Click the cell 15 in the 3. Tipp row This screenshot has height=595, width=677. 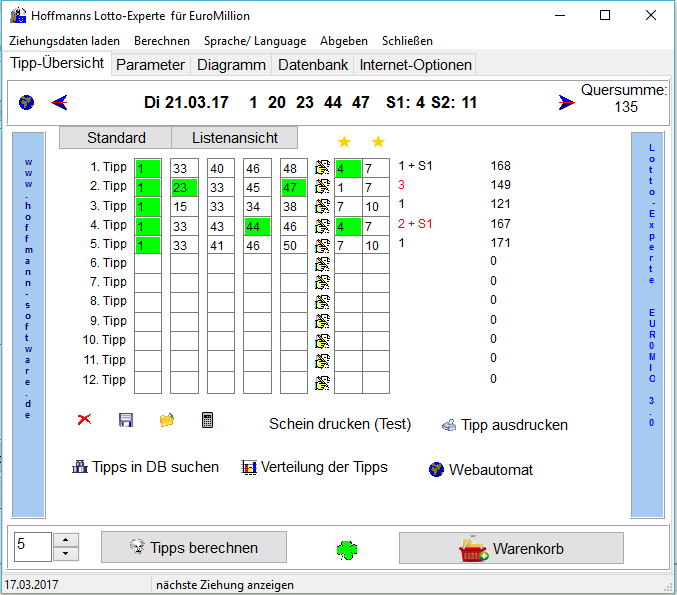[x=184, y=207]
